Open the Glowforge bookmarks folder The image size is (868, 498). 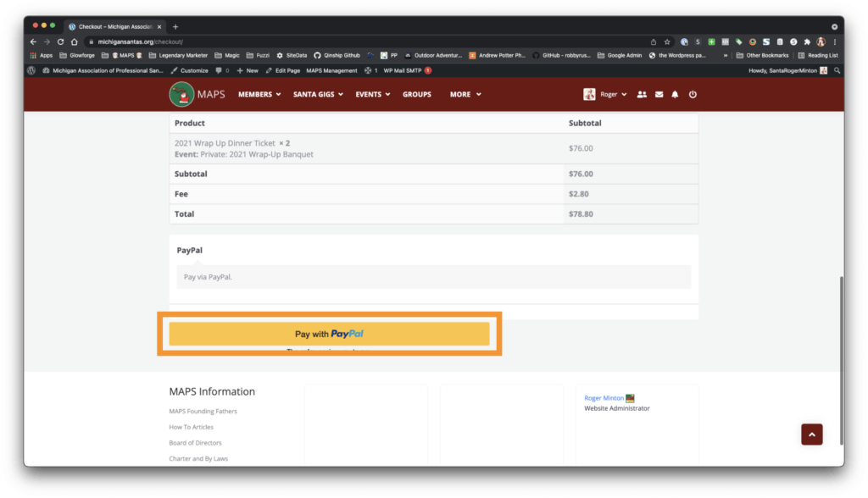77,55
